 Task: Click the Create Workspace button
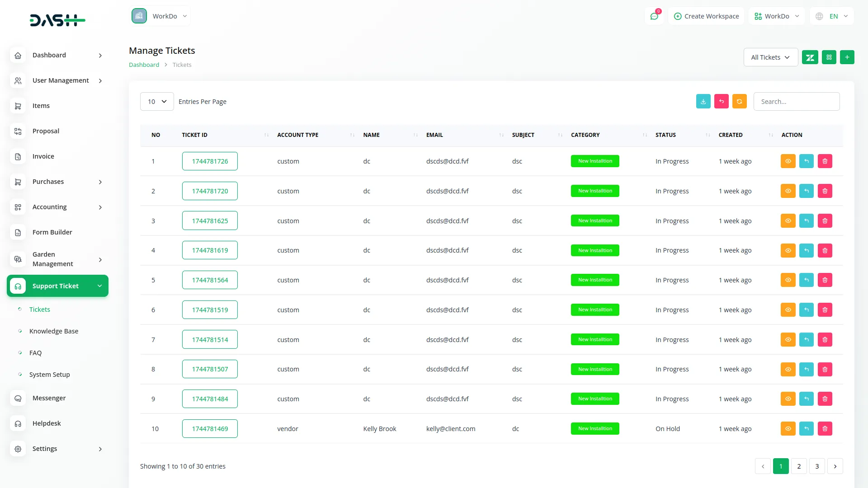tap(706, 16)
